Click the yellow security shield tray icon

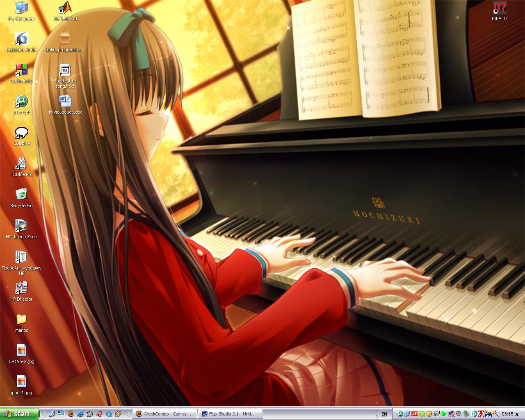click(429, 414)
